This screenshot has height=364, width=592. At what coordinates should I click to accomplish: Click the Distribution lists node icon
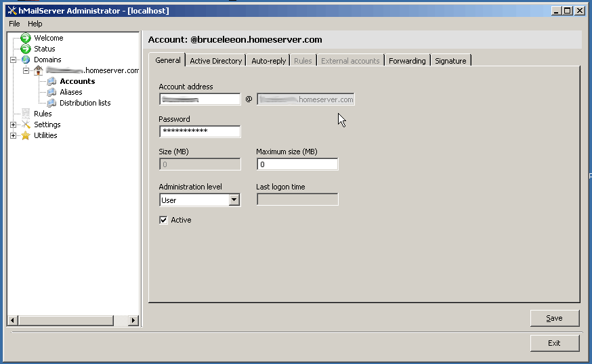point(51,103)
